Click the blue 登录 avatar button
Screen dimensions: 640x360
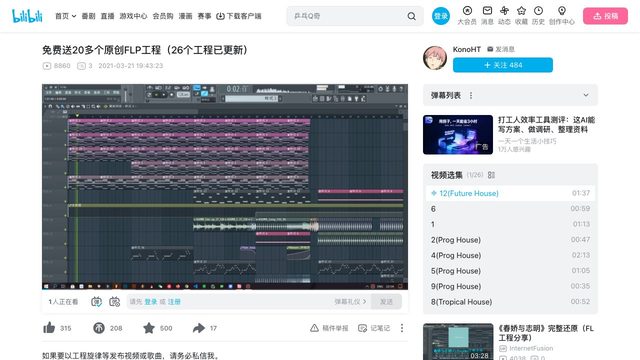click(x=441, y=16)
